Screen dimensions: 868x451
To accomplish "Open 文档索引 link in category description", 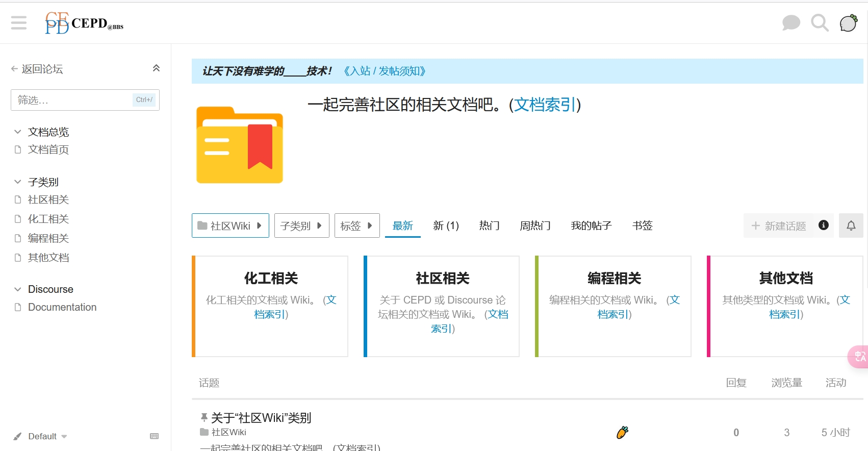I will (545, 105).
